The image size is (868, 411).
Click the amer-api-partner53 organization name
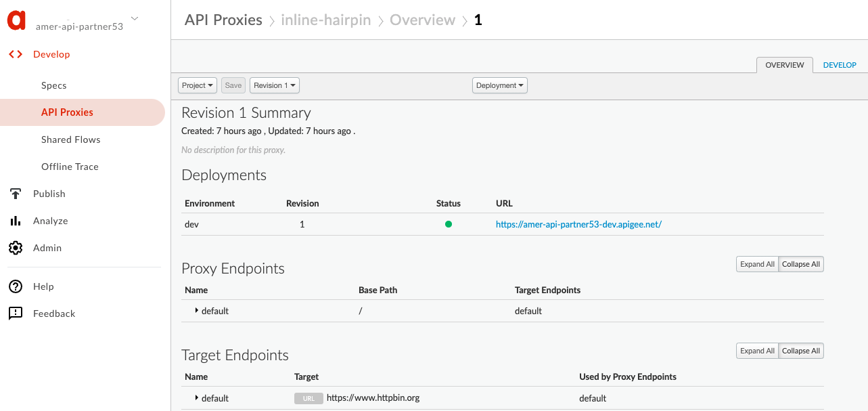click(x=79, y=26)
